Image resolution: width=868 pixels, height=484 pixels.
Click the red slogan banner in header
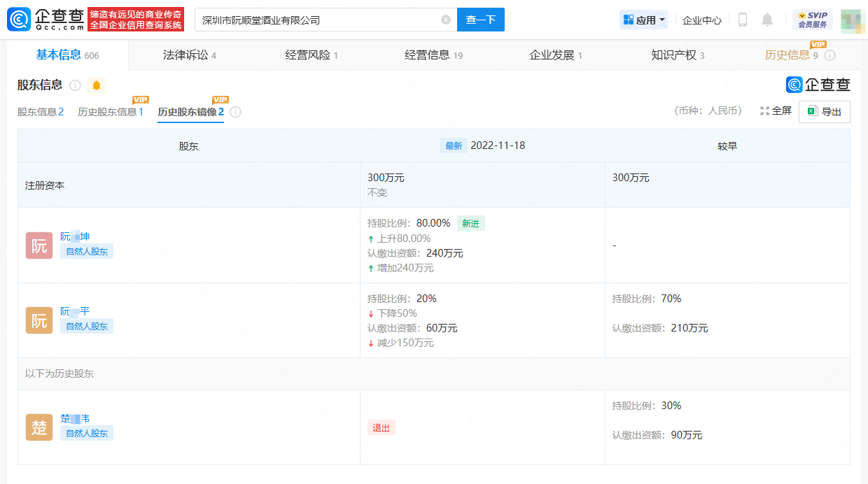point(136,20)
